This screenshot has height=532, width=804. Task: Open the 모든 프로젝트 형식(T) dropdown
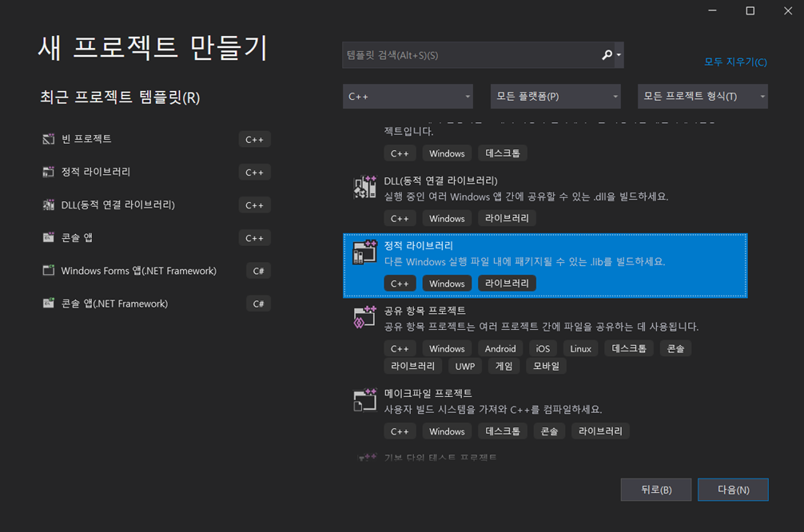(703, 97)
